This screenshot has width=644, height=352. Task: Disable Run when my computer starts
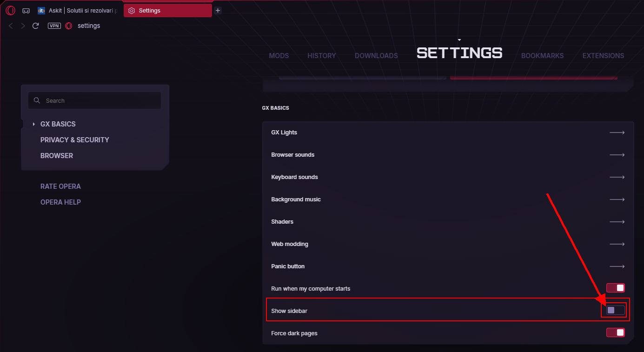[615, 288]
